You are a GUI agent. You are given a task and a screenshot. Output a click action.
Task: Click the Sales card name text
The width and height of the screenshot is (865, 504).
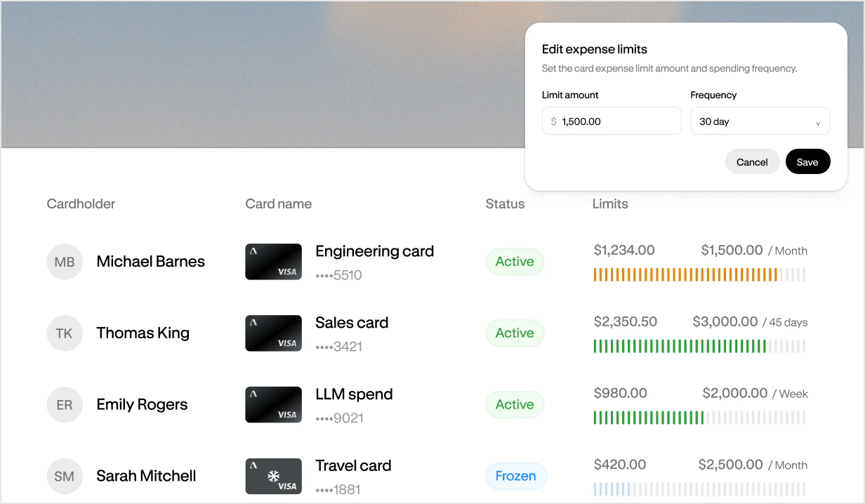352,323
